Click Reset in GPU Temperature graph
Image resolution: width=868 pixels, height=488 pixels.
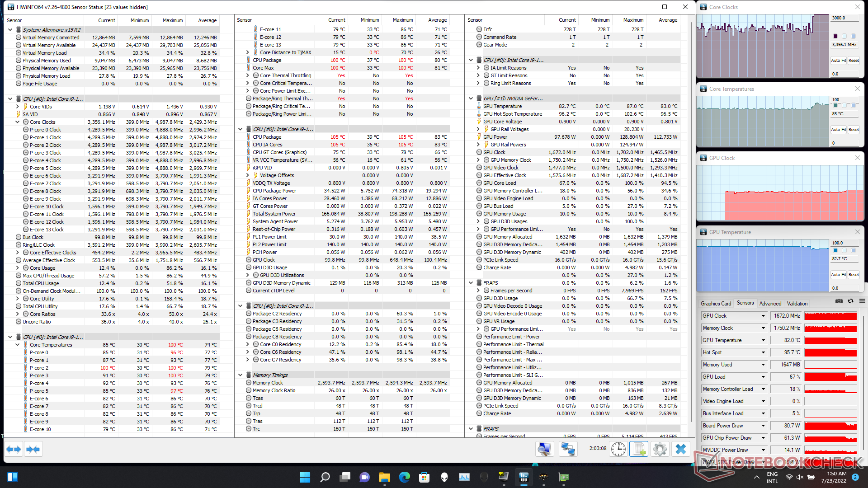pyautogui.click(x=854, y=275)
